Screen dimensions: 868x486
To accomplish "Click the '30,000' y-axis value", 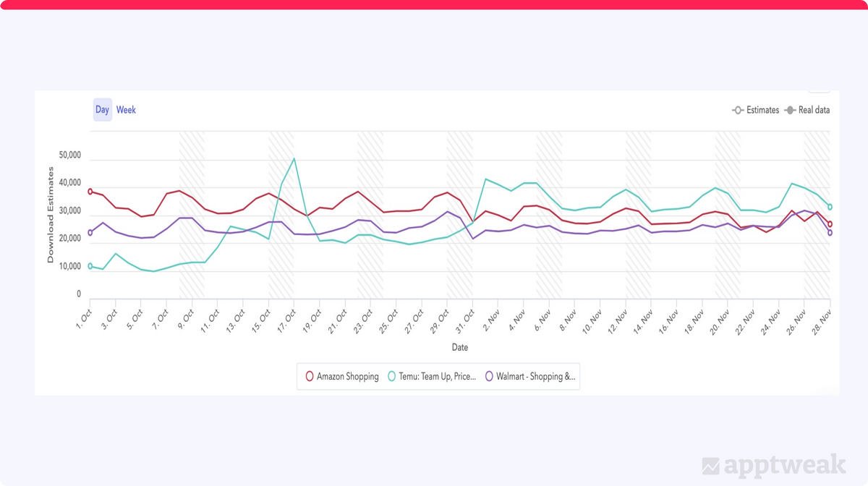I will pos(70,211).
